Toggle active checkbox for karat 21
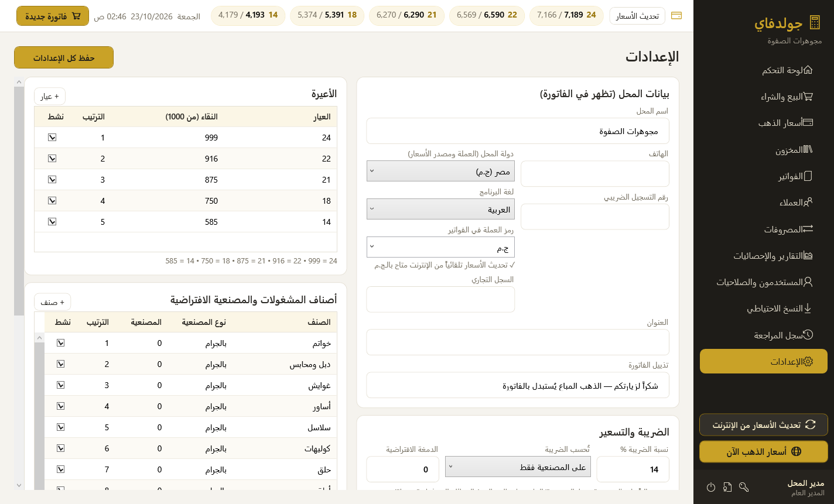The width and height of the screenshot is (834, 504). (52, 180)
